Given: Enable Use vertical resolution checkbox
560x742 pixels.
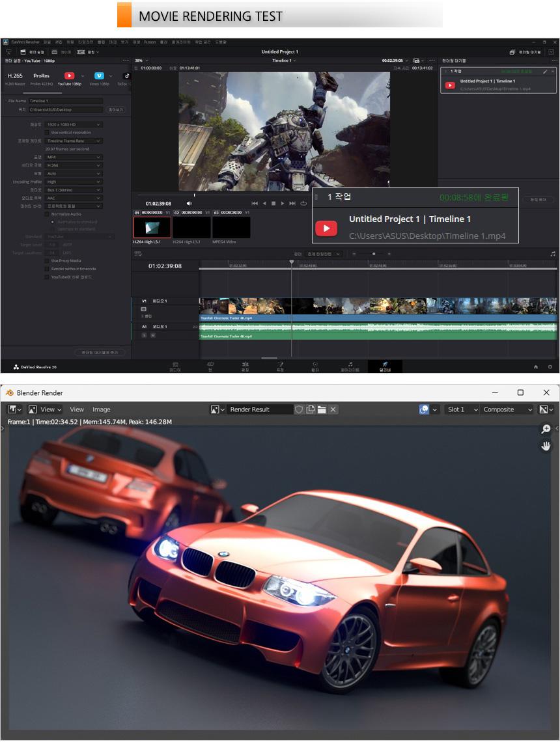Looking at the screenshot, I should point(47,132).
